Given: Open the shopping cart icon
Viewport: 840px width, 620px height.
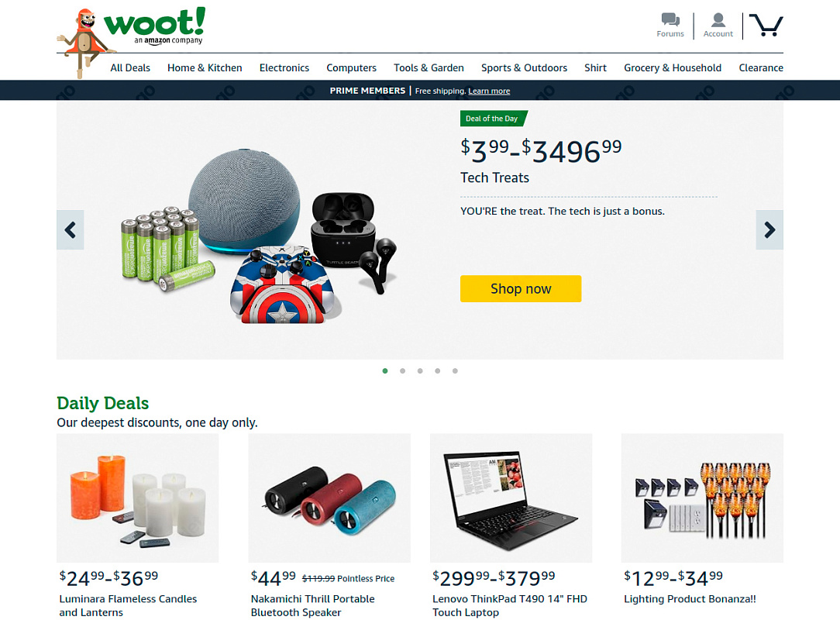Looking at the screenshot, I should tap(766, 25).
